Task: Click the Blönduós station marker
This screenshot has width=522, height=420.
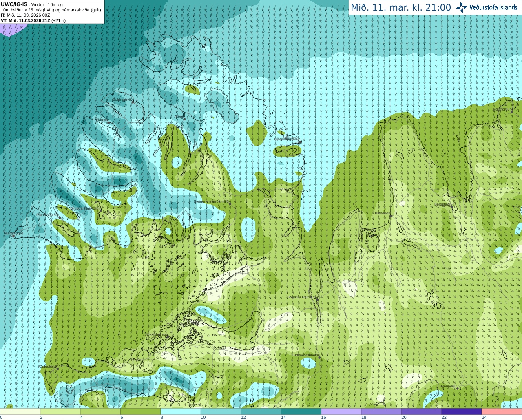Action: [390, 216]
